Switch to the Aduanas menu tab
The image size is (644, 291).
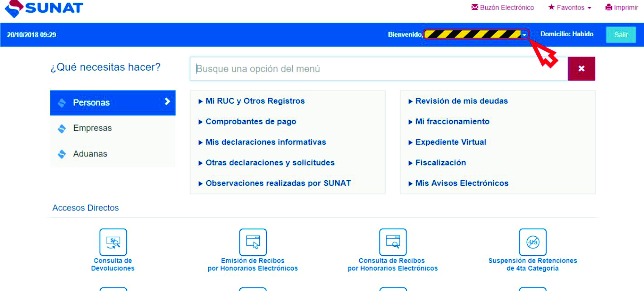coord(113,154)
